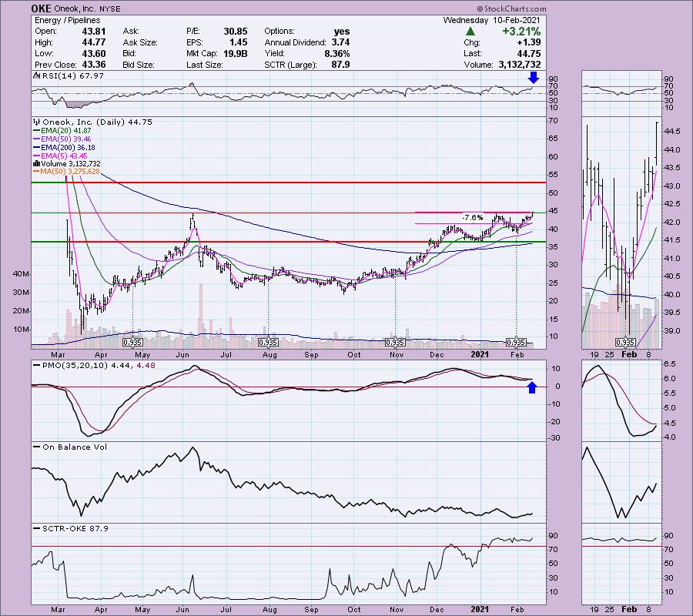693x616 pixels.
Task: Click the 2021 year label on price axis
Action: pyautogui.click(x=480, y=355)
